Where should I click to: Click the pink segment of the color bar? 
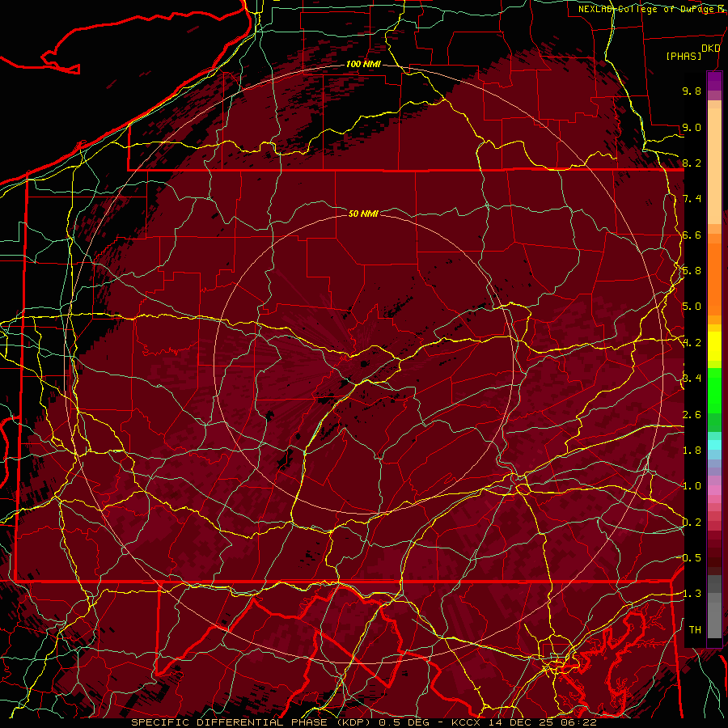tap(714, 490)
